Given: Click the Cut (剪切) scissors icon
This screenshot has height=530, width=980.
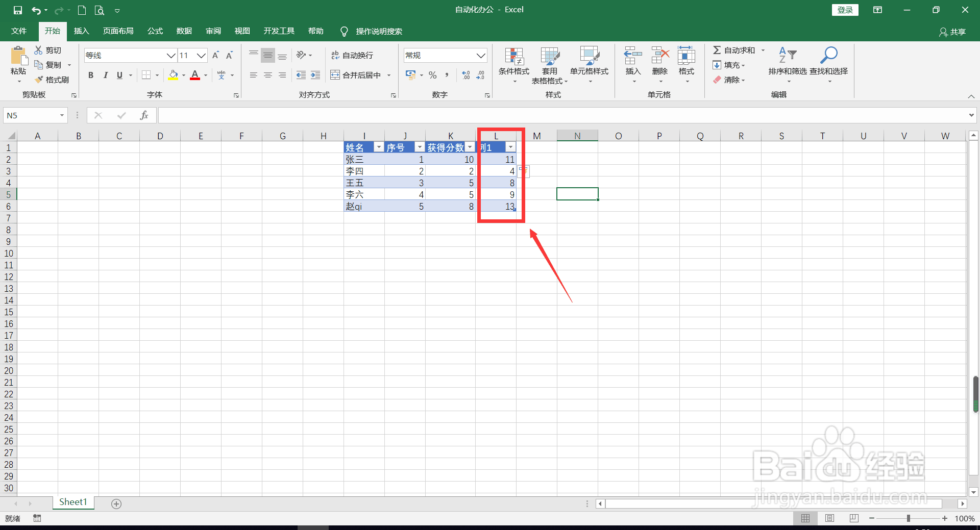Looking at the screenshot, I should [39, 50].
